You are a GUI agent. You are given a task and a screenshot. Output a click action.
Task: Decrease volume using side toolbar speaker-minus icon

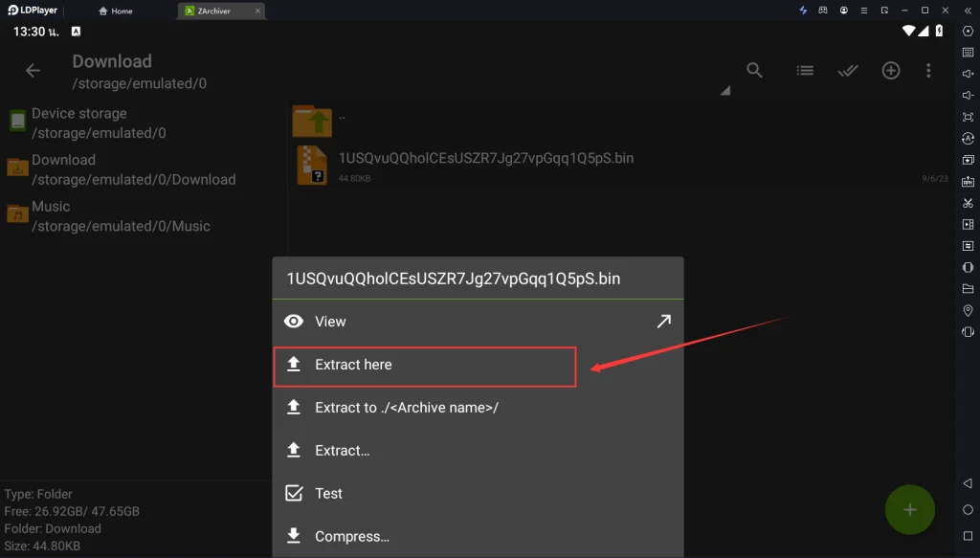tap(968, 95)
